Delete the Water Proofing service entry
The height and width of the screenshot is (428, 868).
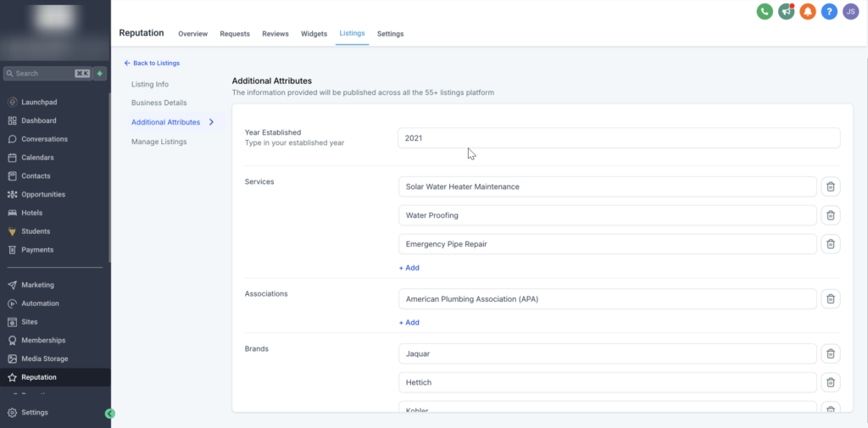pos(831,215)
